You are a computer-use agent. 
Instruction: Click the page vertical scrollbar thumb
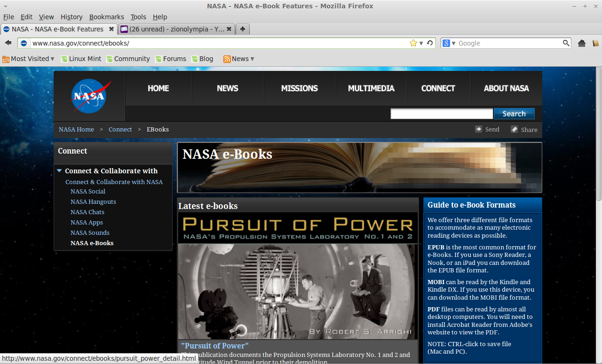(x=599, y=134)
